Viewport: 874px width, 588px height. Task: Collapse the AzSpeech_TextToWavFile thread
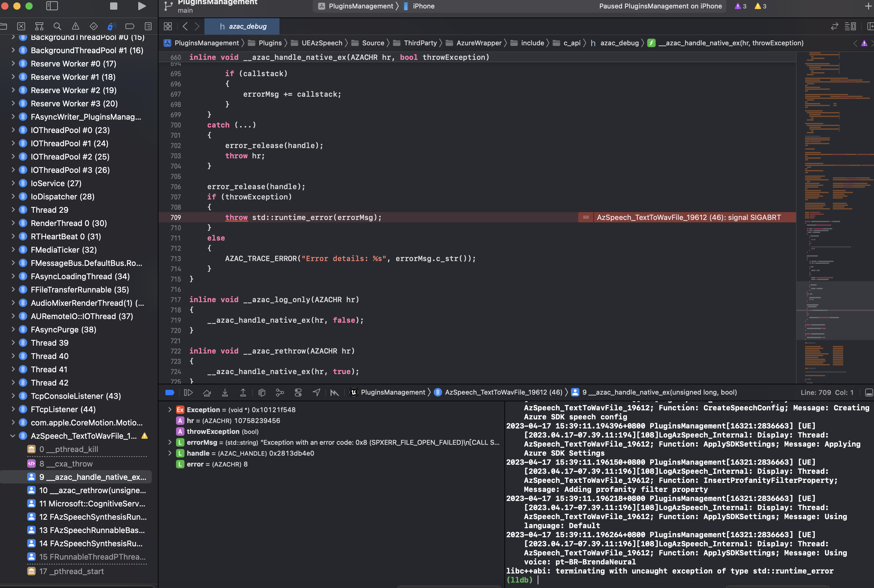(x=12, y=436)
